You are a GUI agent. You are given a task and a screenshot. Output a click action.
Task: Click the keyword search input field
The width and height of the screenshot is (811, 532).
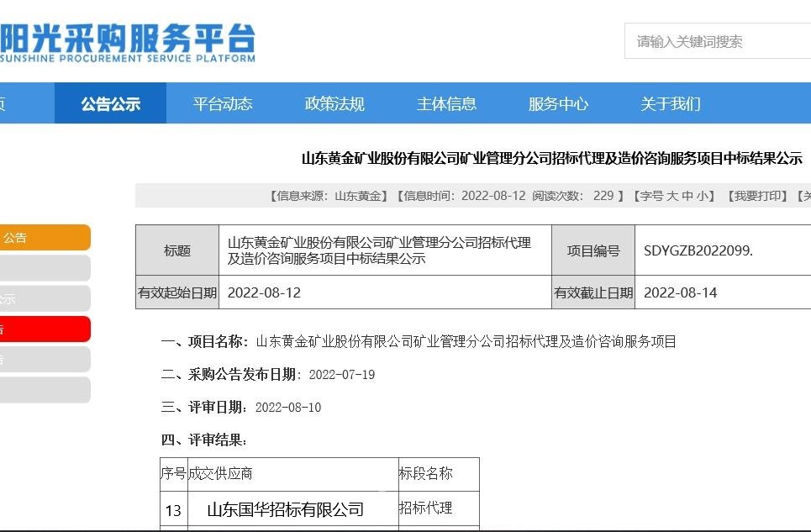[718, 41]
